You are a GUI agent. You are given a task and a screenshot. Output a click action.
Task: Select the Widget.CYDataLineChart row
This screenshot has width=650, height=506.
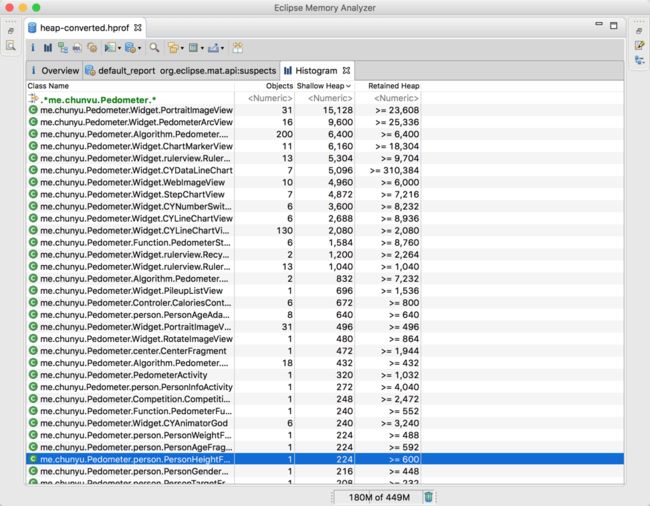[x=325, y=170]
